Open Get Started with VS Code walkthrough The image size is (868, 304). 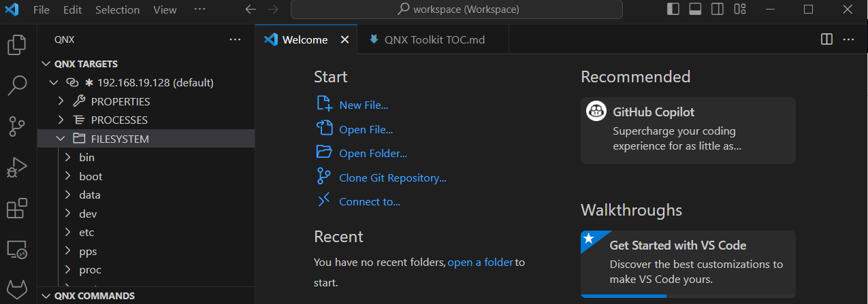pyautogui.click(x=688, y=263)
